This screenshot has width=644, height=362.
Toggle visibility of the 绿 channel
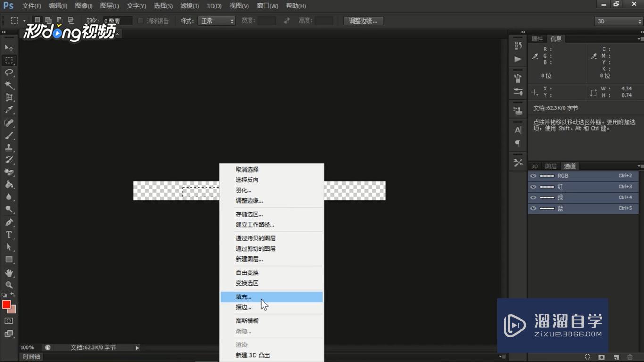click(533, 197)
